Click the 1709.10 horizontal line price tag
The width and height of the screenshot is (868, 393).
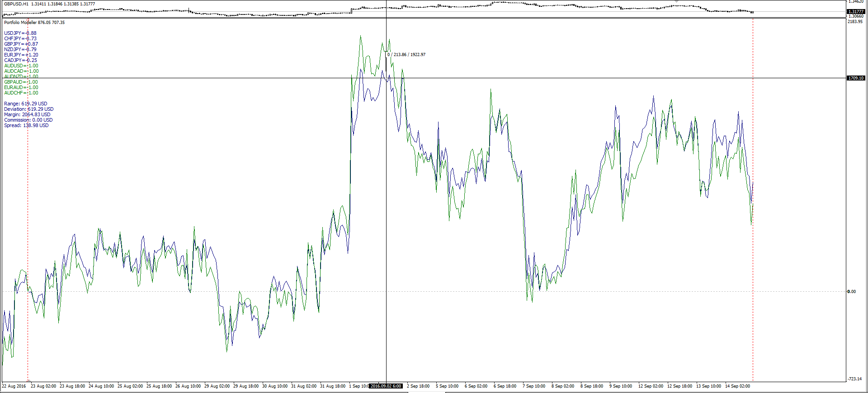[x=856, y=78]
